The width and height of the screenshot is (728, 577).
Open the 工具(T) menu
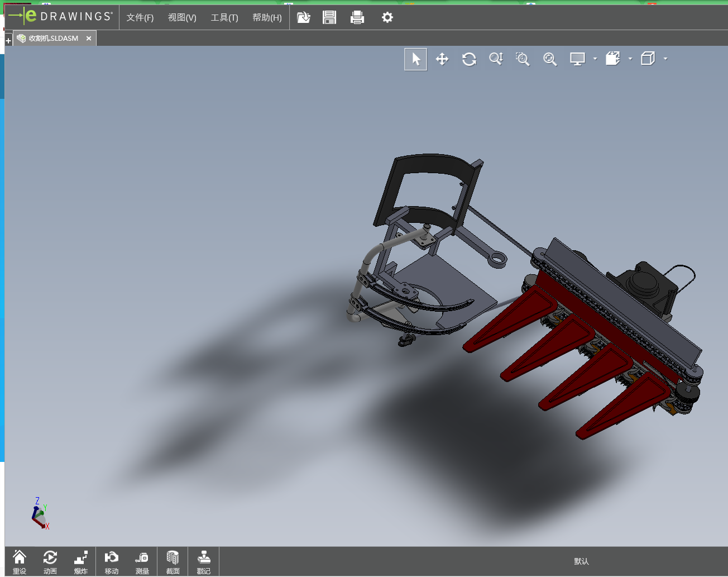pos(224,18)
